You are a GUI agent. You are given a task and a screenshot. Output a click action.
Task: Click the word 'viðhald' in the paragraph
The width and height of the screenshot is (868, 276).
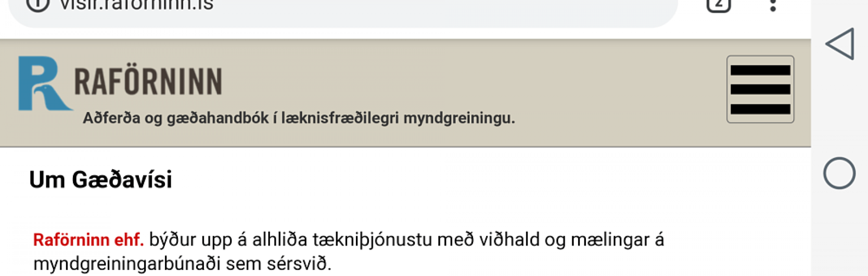[x=509, y=240]
